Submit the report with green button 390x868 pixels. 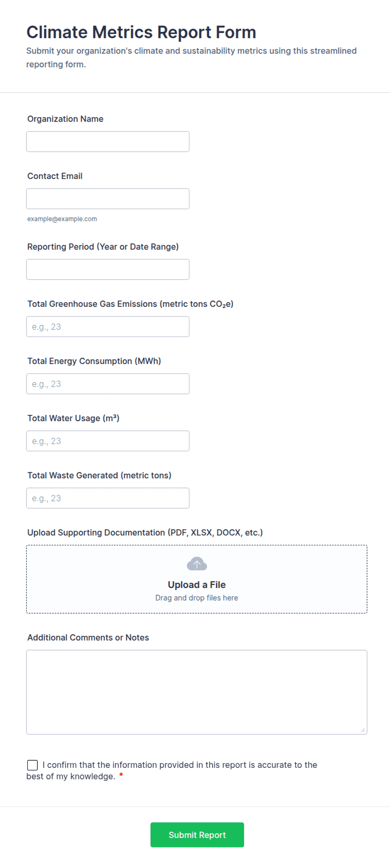coord(197,834)
